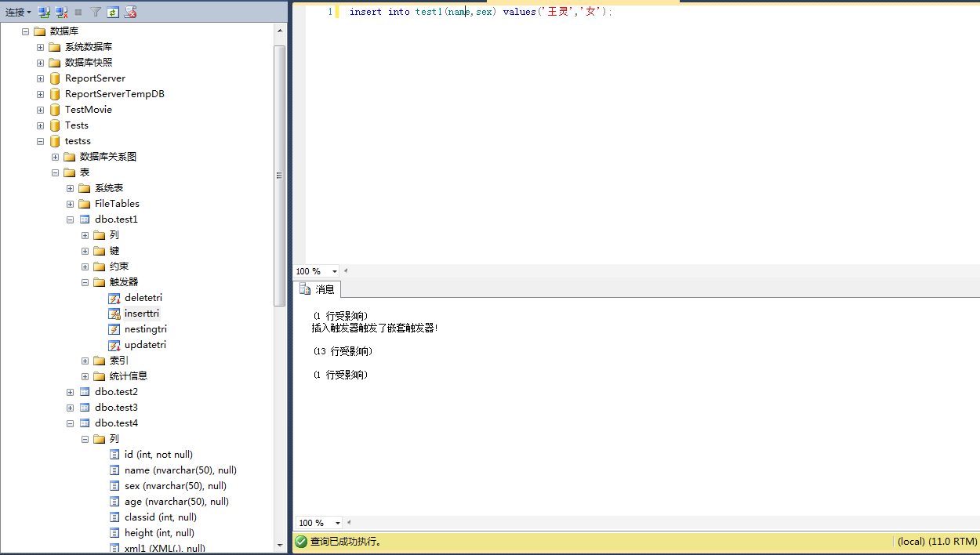Click the 索引 folder icon
Screen dimensions: 980x555
click(100, 361)
